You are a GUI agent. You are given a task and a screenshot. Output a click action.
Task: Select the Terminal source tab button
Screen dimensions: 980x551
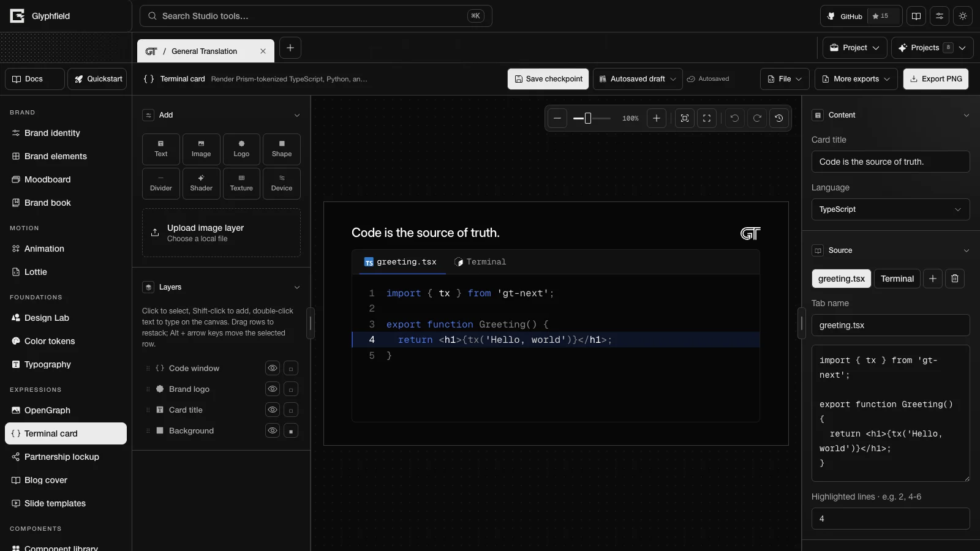tap(897, 279)
